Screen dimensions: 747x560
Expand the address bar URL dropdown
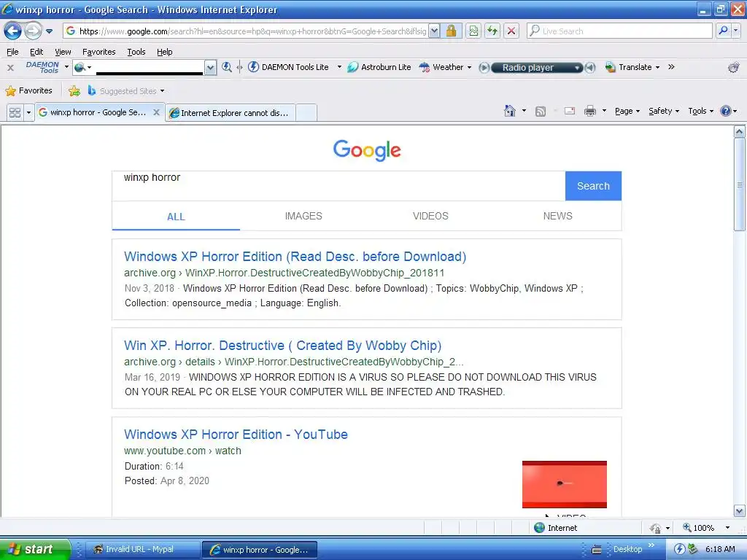click(x=434, y=31)
